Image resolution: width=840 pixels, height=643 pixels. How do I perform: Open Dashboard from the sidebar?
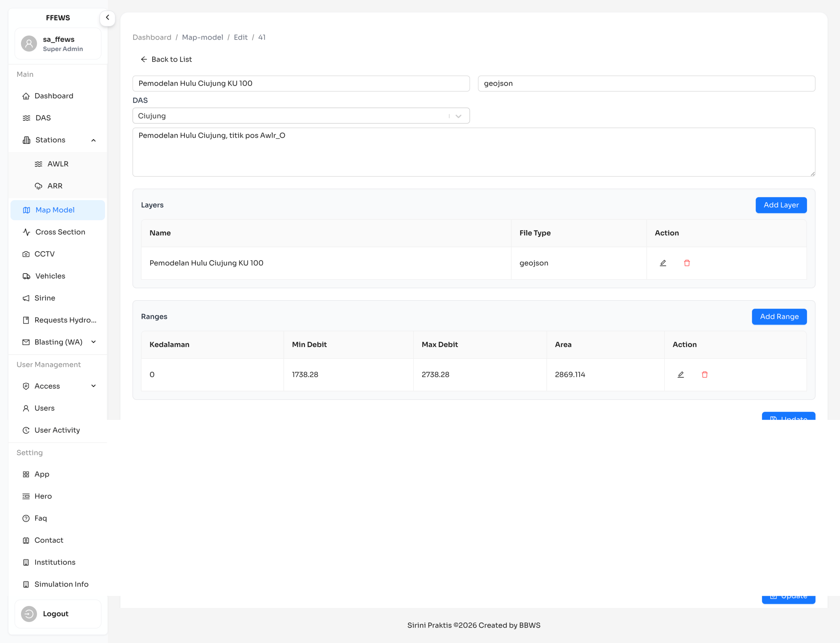pyautogui.click(x=58, y=96)
